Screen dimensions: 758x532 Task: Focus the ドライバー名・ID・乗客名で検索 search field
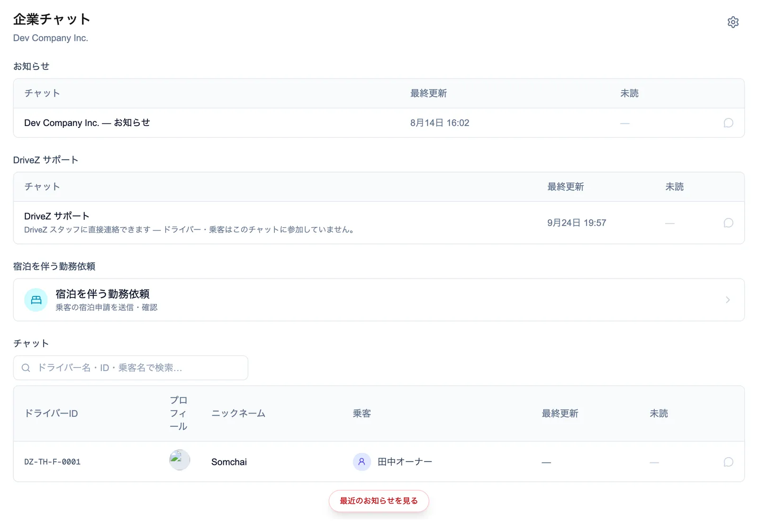(131, 368)
